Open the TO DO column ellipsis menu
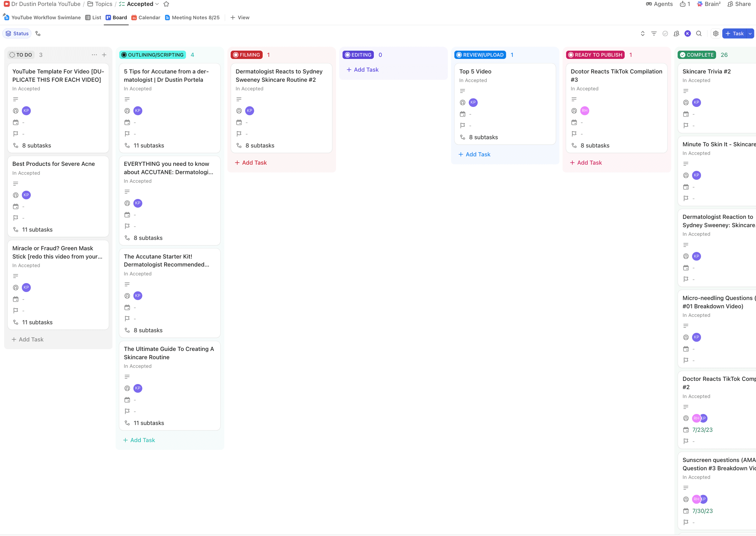The width and height of the screenshot is (756, 536). pyautogui.click(x=94, y=55)
